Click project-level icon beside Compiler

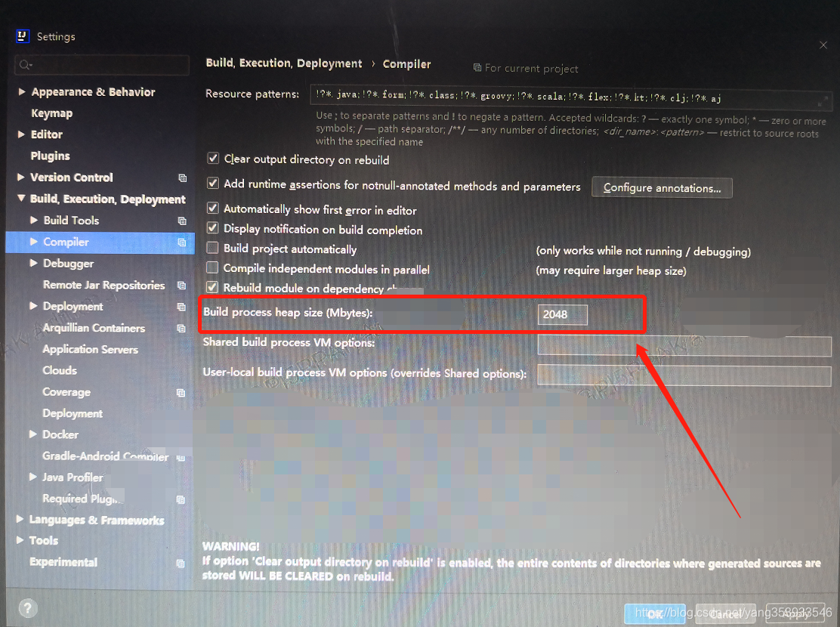pos(182,242)
